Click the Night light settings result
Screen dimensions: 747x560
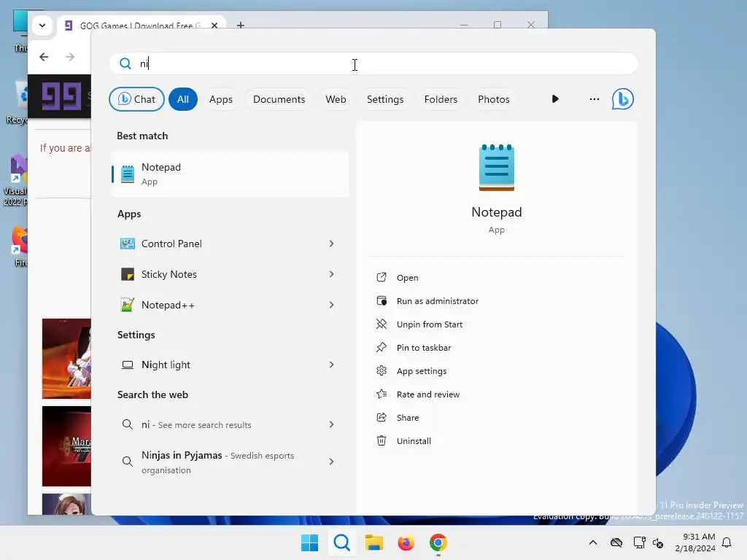(x=230, y=365)
